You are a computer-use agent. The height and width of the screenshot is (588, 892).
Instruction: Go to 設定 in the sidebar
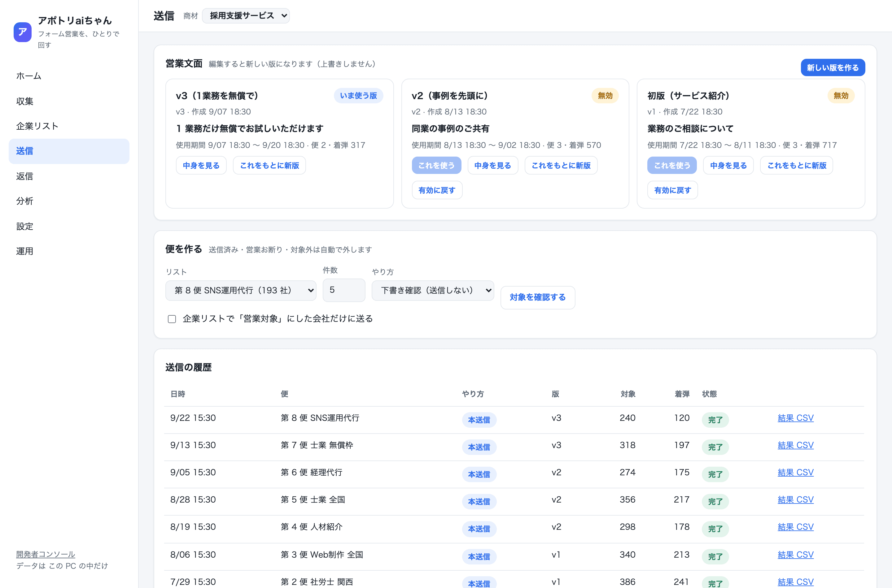point(69,226)
